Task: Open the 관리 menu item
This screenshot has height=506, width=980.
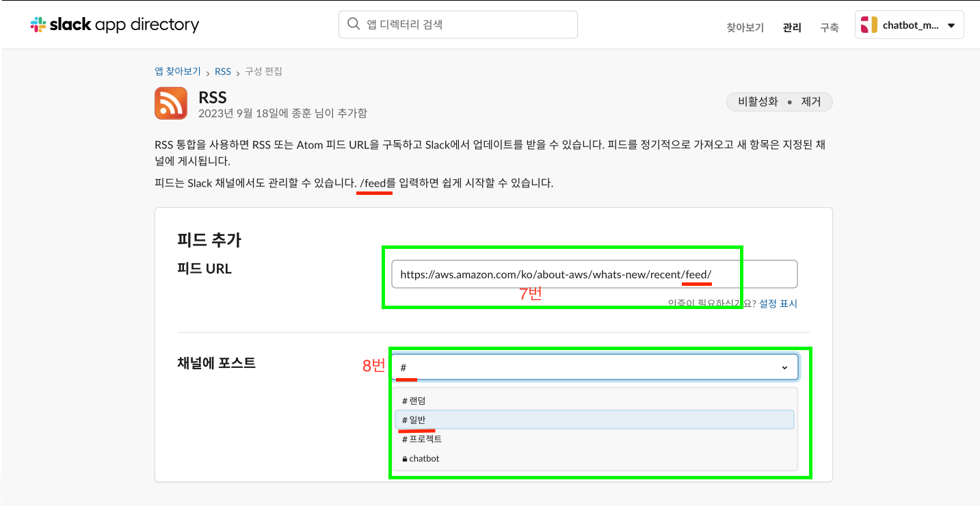Action: [792, 28]
